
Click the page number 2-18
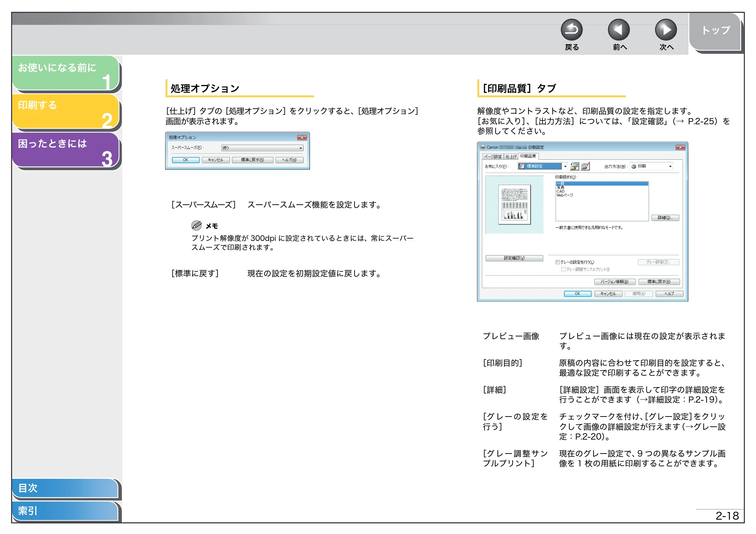[x=727, y=516]
